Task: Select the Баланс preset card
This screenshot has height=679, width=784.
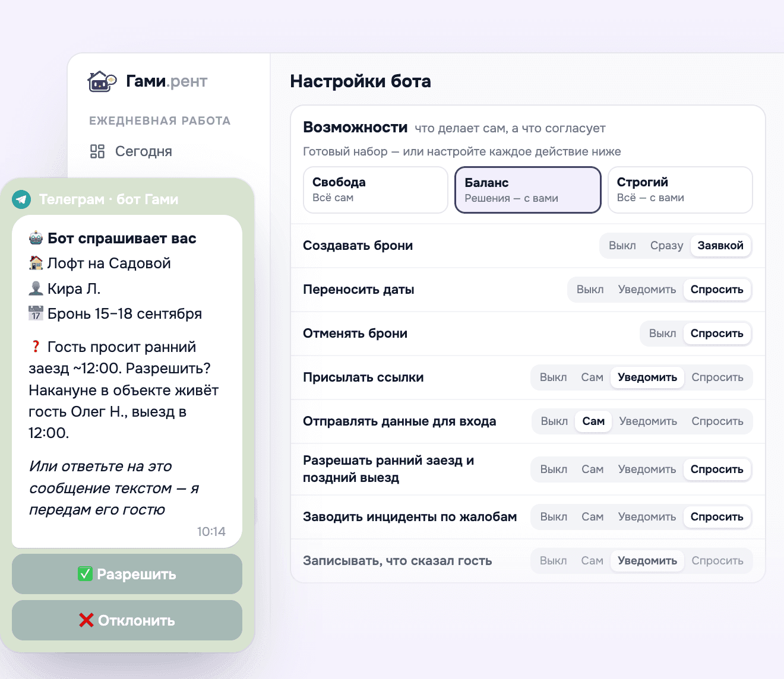Action: click(528, 190)
